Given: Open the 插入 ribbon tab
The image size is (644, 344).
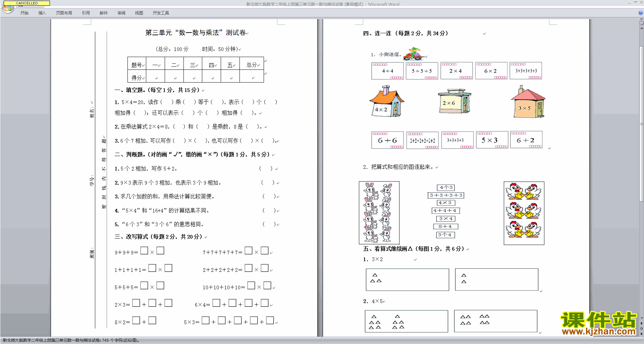Looking at the screenshot, I should pos(42,13).
